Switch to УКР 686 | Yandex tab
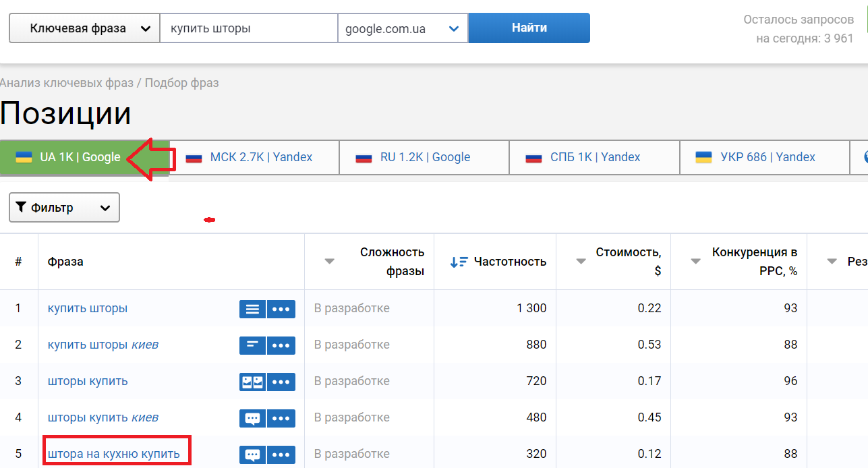Screen dimensions: 868x468 (764, 157)
